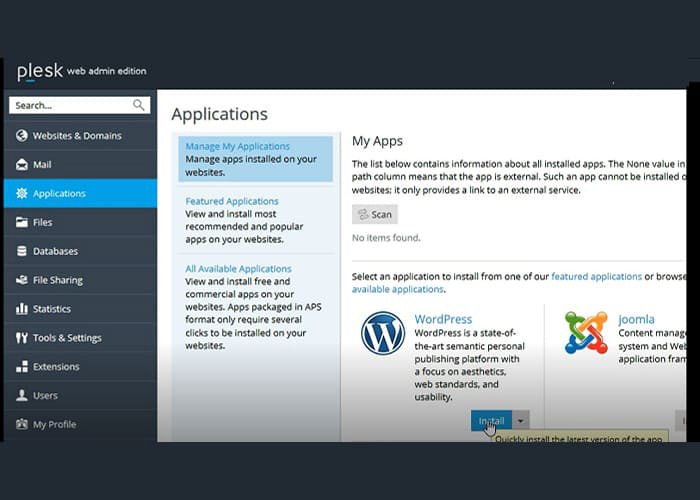Open the Users section in sidebar
700x500 pixels.
click(x=45, y=396)
